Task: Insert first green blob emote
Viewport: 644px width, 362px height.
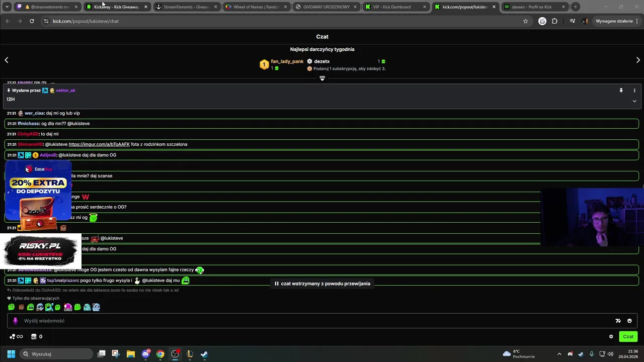Action: pos(11,307)
